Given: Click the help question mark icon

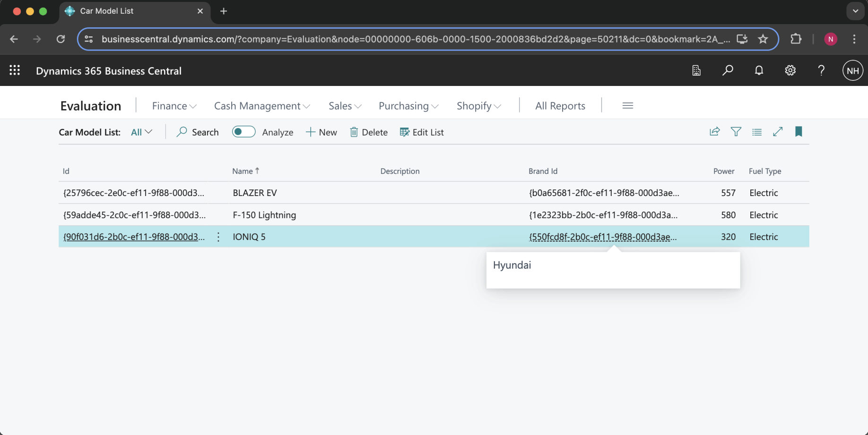Looking at the screenshot, I should [x=821, y=70].
